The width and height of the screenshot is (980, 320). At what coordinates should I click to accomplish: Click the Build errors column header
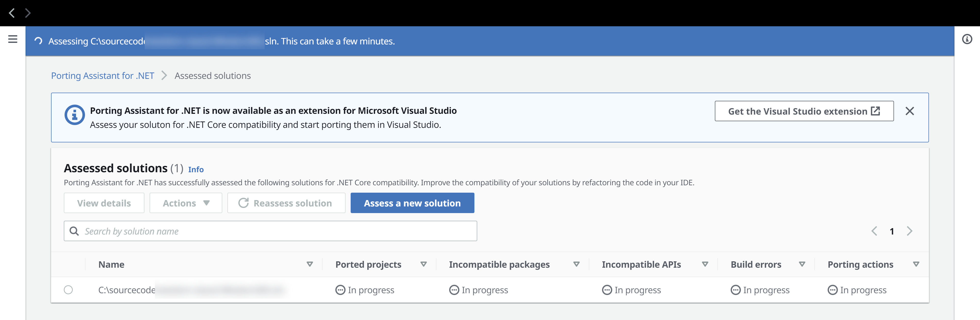[x=756, y=264]
